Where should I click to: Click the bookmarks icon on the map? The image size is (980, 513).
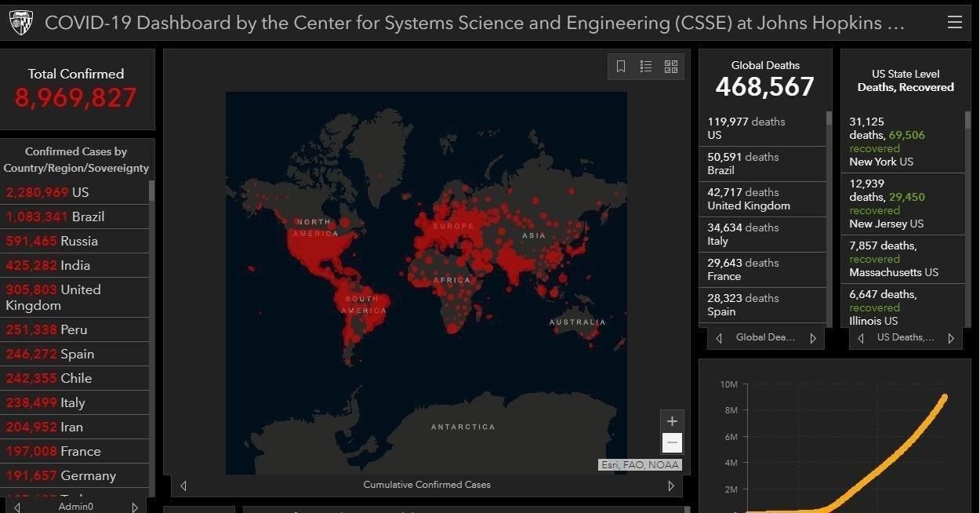coord(621,67)
